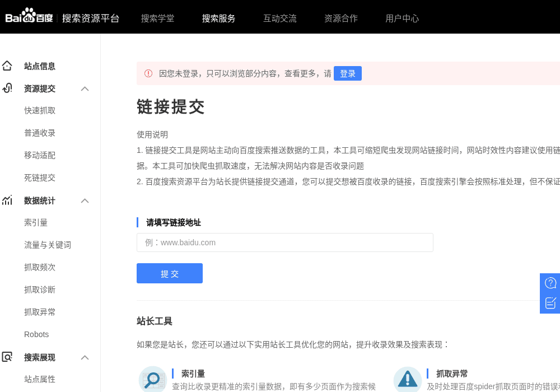Screen dimensions: 560x392
Task: Open the 搜索服务 top menu
Action: pos(218,18)
